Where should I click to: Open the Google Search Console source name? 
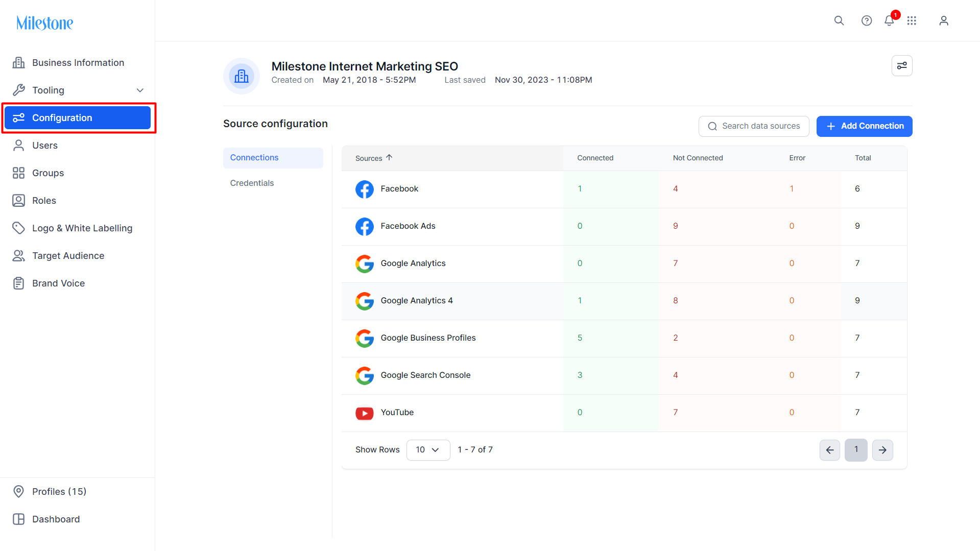coord(425,375)
